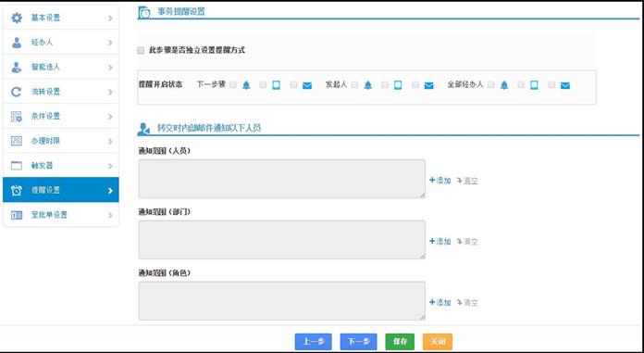Click the bell icon for 全部经办人
The width and height of the screenshot is (644, 353).
504,85
